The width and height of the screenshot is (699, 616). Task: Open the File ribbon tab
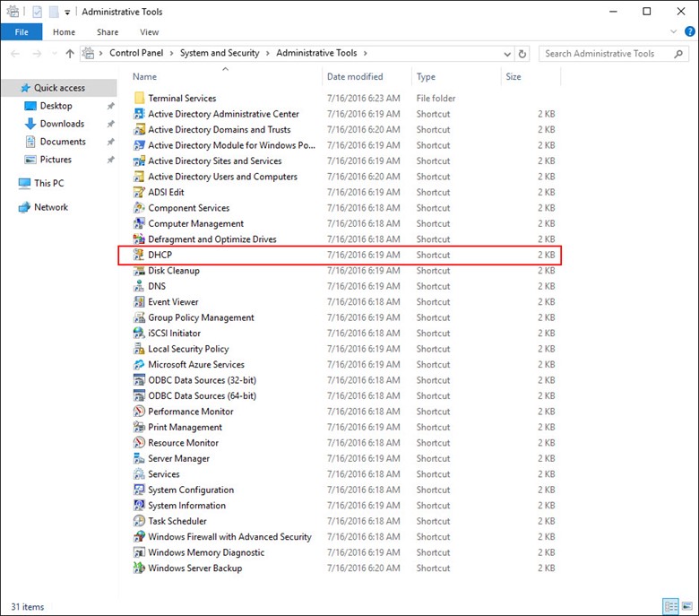coord(22,32)
